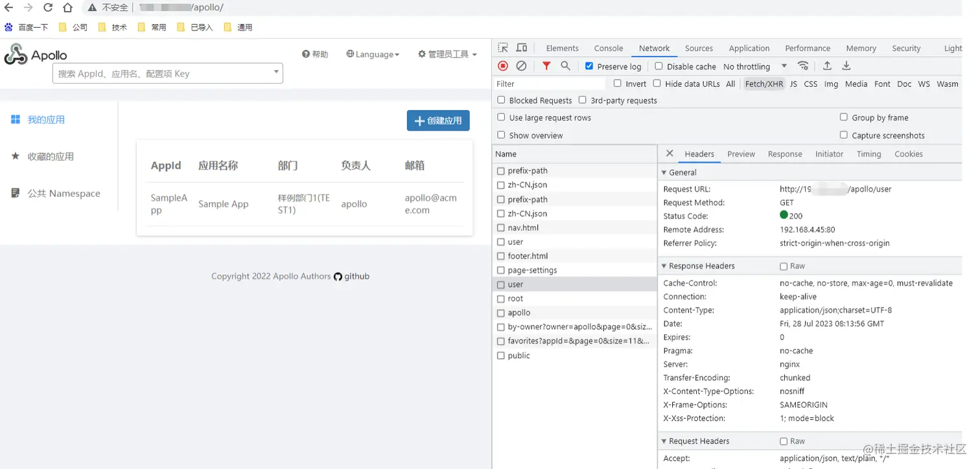Open the Language dropdown menu

(373, 54)
